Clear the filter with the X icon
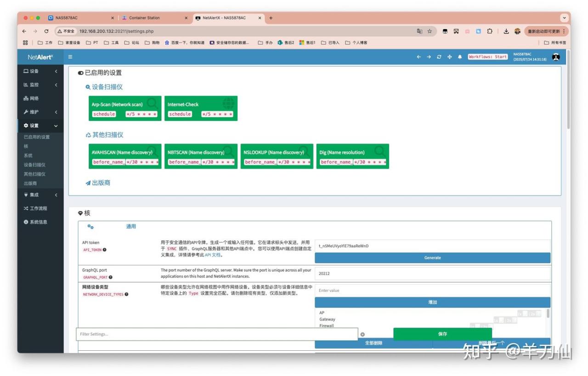 pos(362,334)
